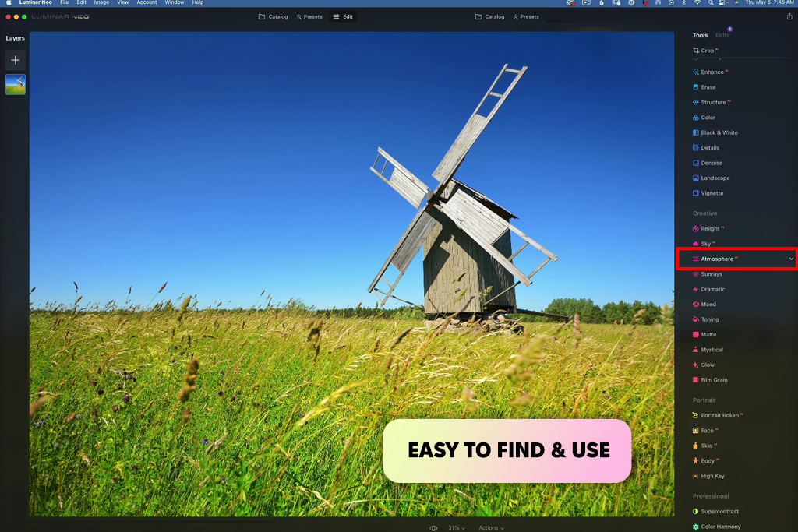Screen dimensions: 798x532
Task: Open the 31% zoom dropdown
Action: 457,528
